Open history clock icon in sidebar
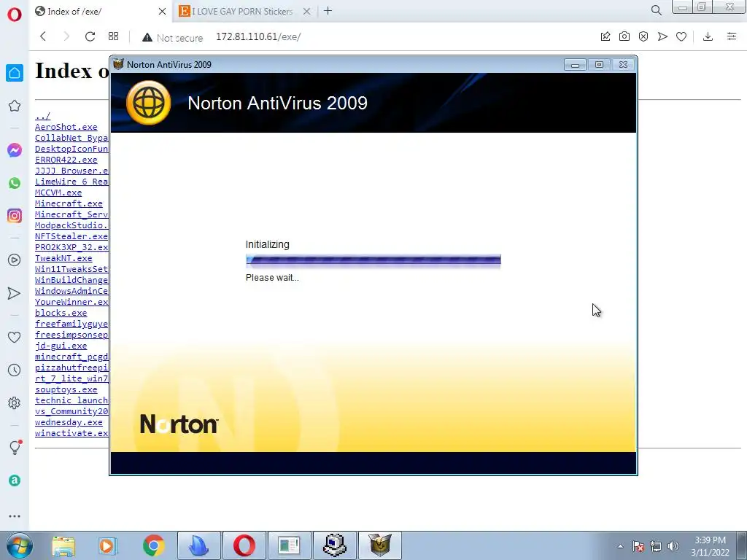 click(15, 370)
